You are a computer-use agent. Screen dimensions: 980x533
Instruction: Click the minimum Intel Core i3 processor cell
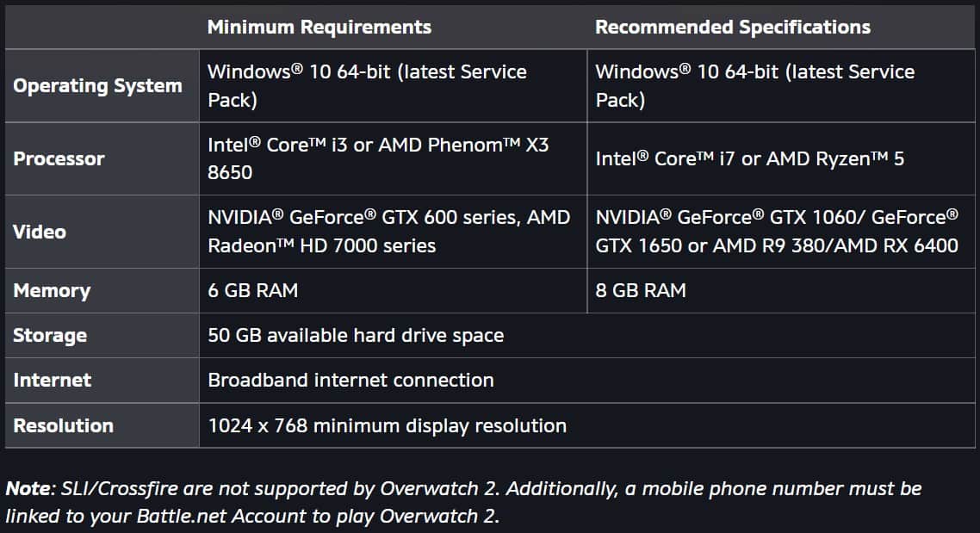[x=378, y=158]
